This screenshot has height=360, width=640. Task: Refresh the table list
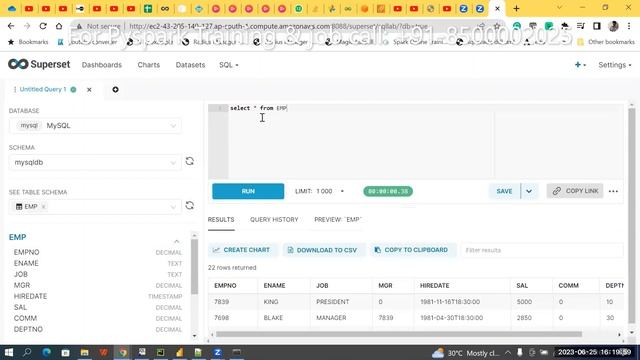[x=190, y=206]
